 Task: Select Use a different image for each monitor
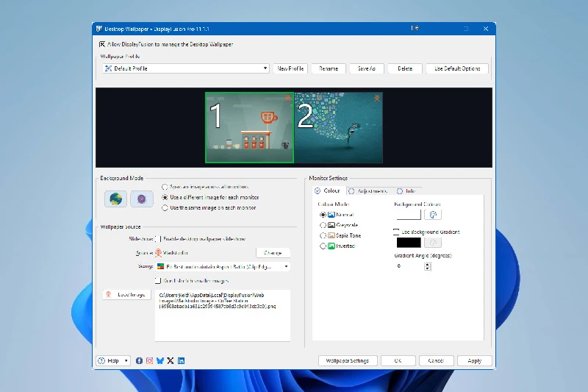(165, 197)
